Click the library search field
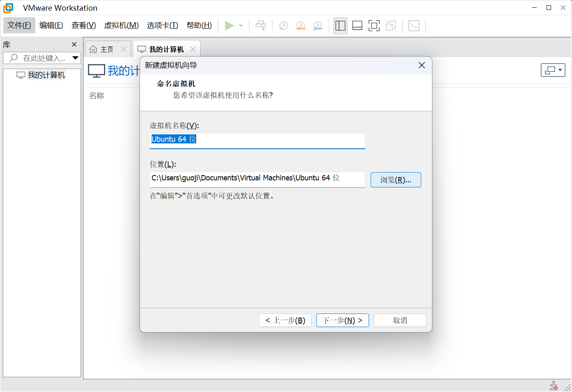 (42, 58)
